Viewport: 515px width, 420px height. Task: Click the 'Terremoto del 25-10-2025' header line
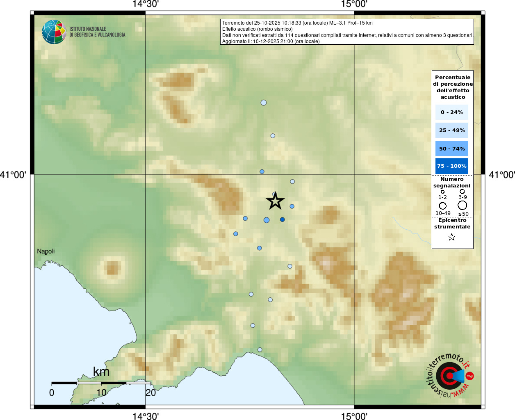297,23
